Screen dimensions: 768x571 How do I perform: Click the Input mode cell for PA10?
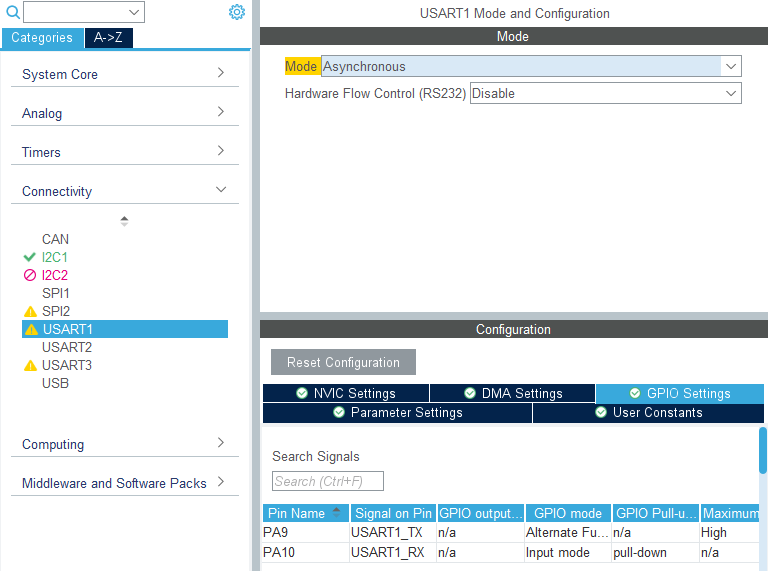point(568,552)
